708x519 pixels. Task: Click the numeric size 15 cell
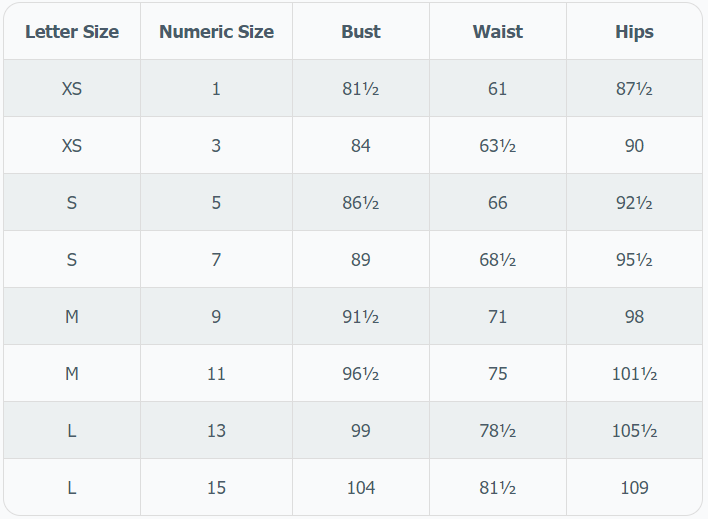point(216,487)
